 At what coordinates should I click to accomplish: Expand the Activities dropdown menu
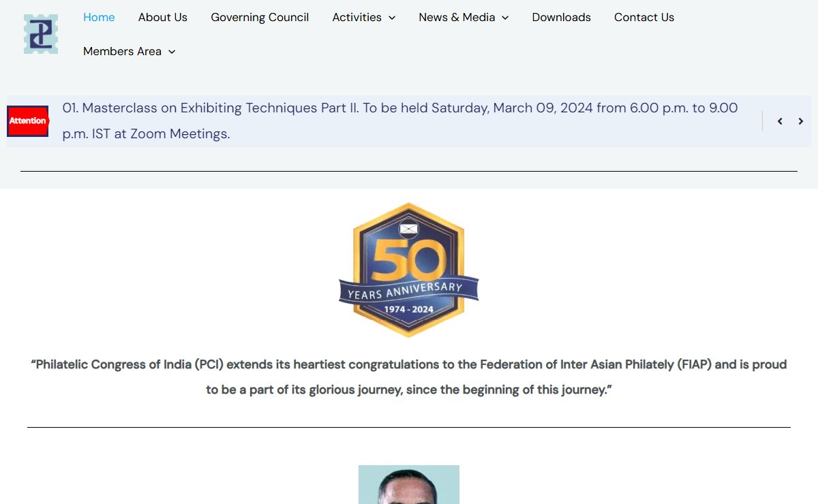(x=364, y=17)
